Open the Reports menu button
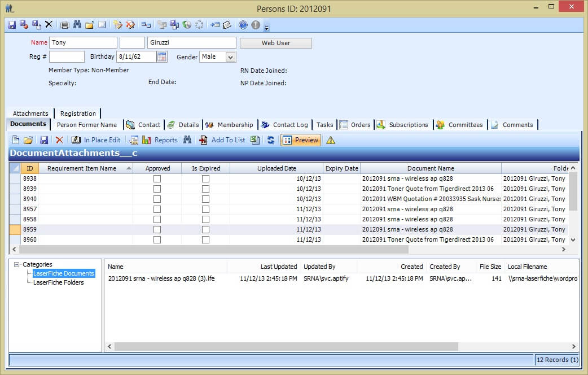588x375 pixels. tap(159, 140)
